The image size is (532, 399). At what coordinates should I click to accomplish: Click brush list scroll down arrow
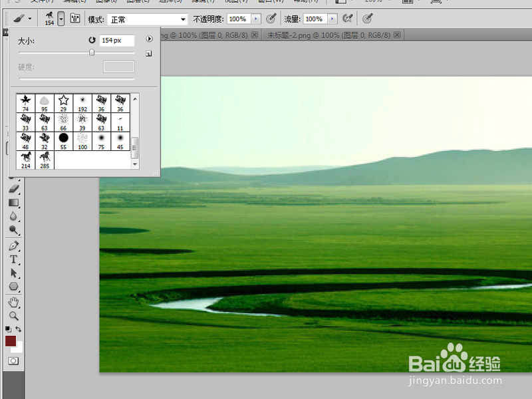click(135, 164)
